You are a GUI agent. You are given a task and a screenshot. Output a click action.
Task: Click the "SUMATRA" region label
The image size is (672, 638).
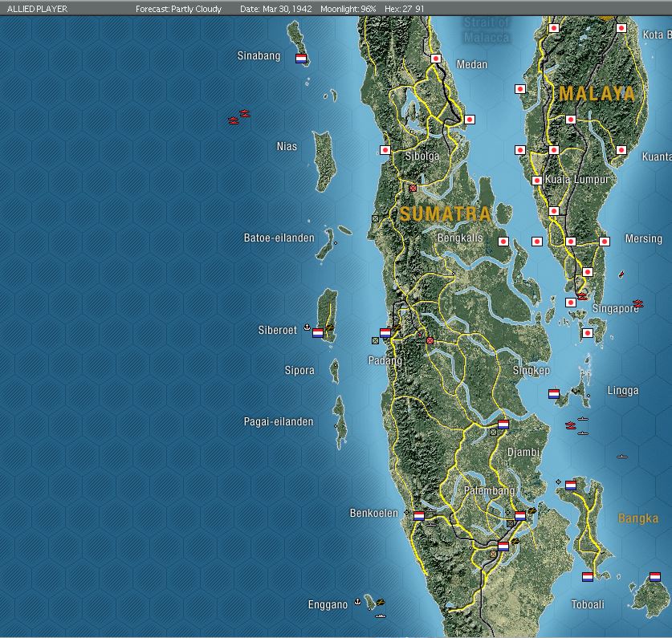pos(445,213)
